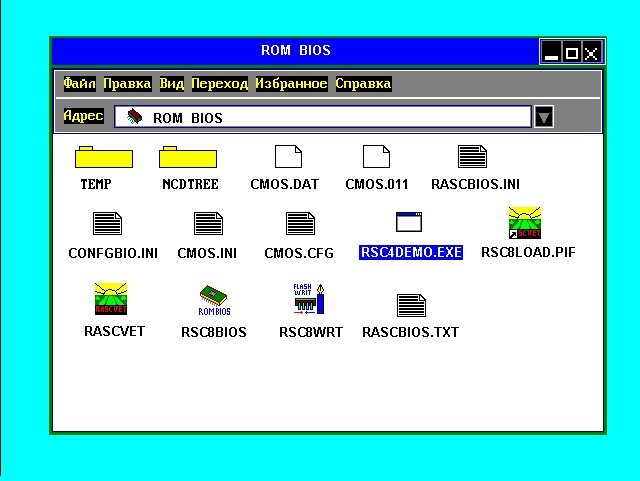Select the RSC8WRT flash writer icon
The image size is (640, 481).
pyautogui.click(x=309, y=299)
